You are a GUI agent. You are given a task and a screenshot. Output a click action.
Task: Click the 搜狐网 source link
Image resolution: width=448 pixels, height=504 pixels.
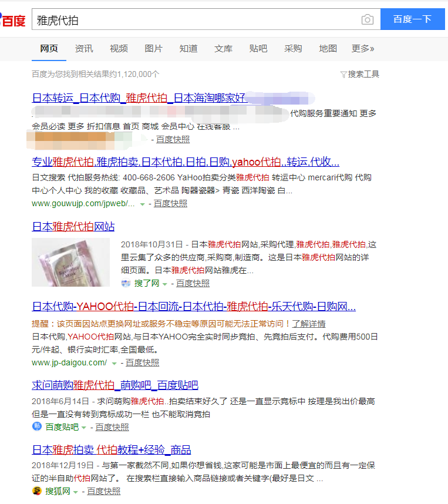[58, 491]
